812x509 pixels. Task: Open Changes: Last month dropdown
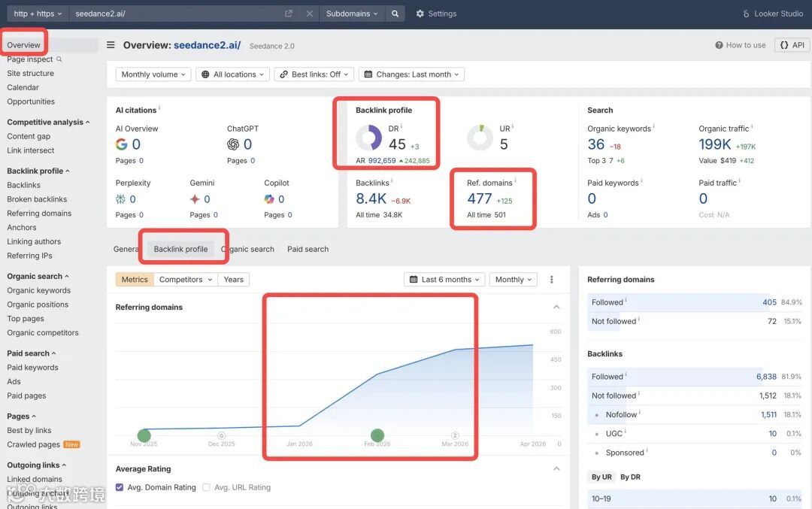click(411, 74)
